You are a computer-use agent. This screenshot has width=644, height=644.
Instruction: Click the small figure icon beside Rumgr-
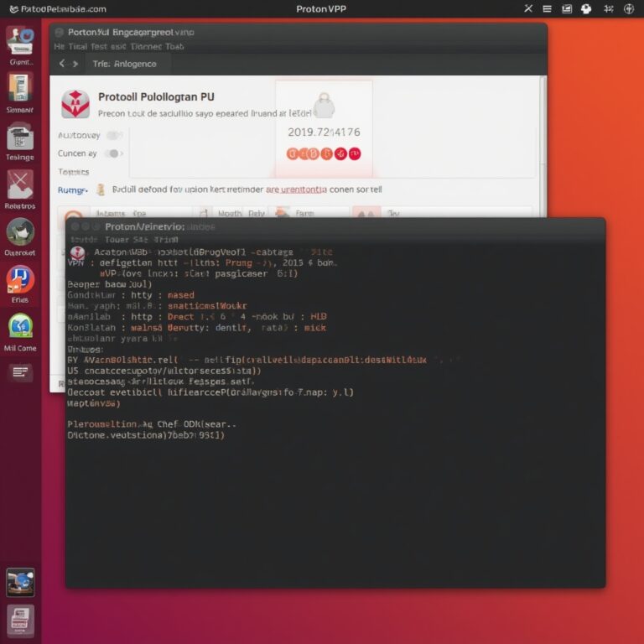(101, 190)
